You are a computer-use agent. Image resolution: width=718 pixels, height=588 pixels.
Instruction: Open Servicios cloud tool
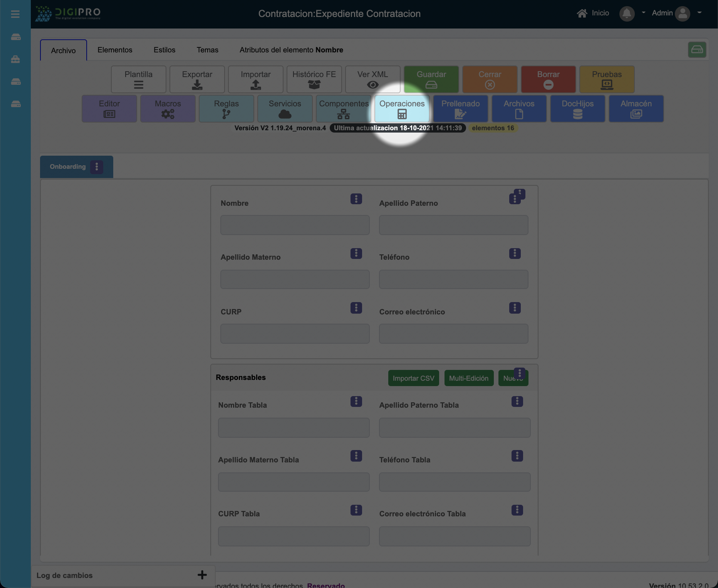click(x=285, y=109)
